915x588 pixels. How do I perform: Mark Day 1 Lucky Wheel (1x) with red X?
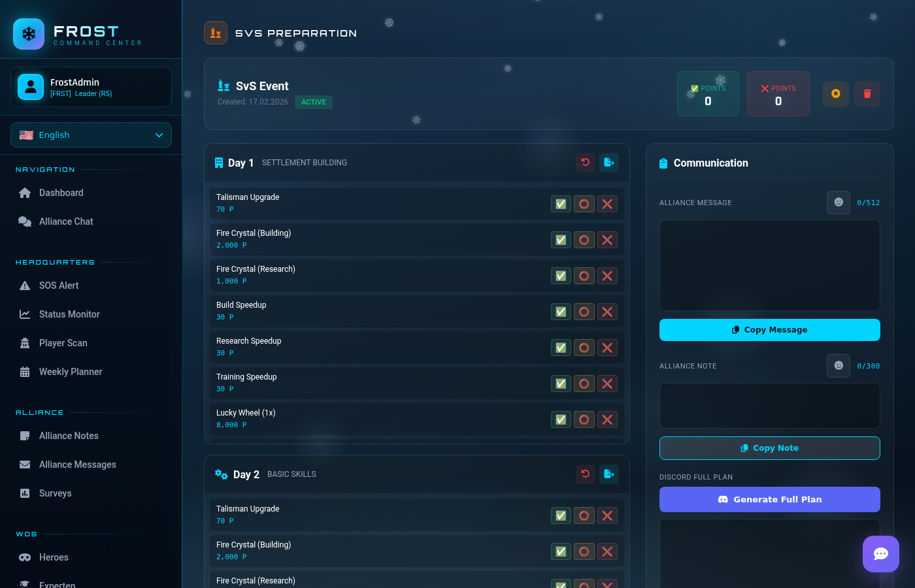607,419
